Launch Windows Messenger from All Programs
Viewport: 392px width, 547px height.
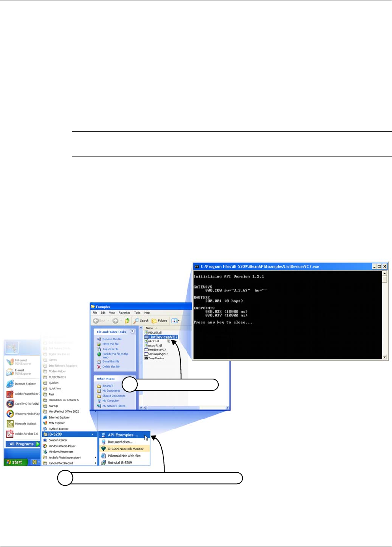pos(58,451)
